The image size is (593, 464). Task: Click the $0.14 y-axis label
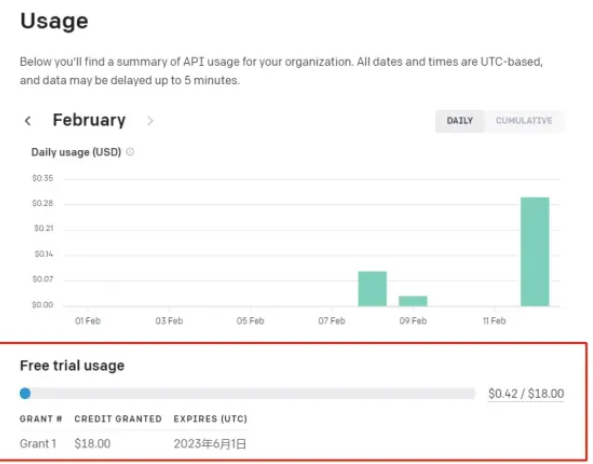[44, 254]
